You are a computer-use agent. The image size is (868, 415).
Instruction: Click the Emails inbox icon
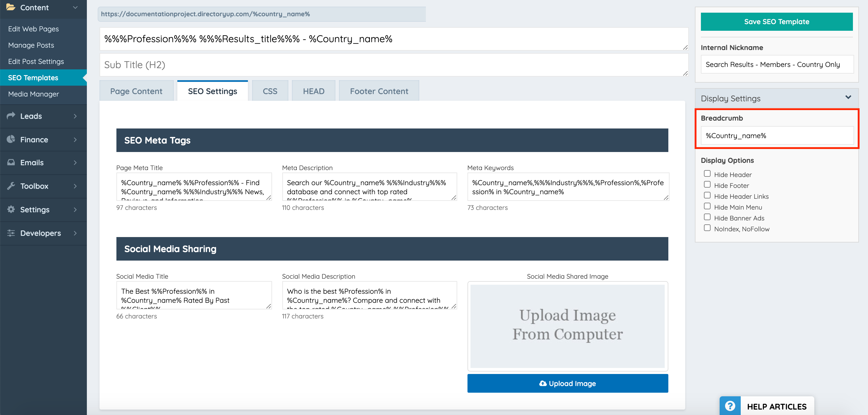point(11,162)
